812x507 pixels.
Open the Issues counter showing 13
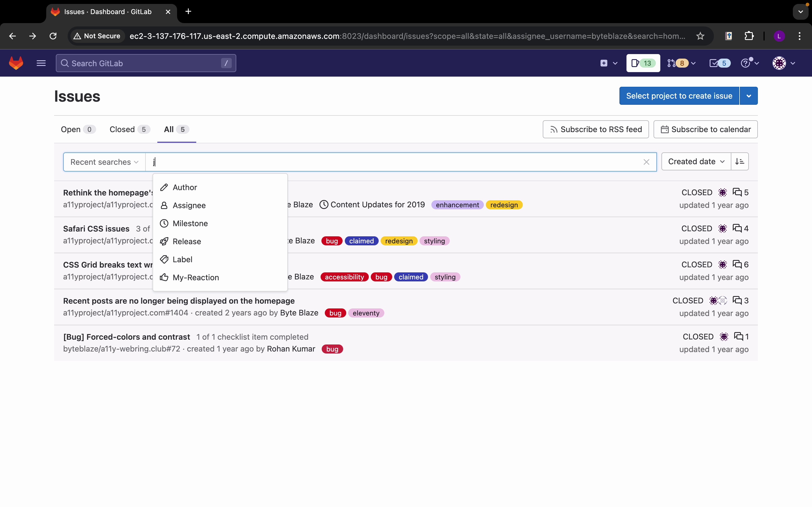(x=643, y=63)
